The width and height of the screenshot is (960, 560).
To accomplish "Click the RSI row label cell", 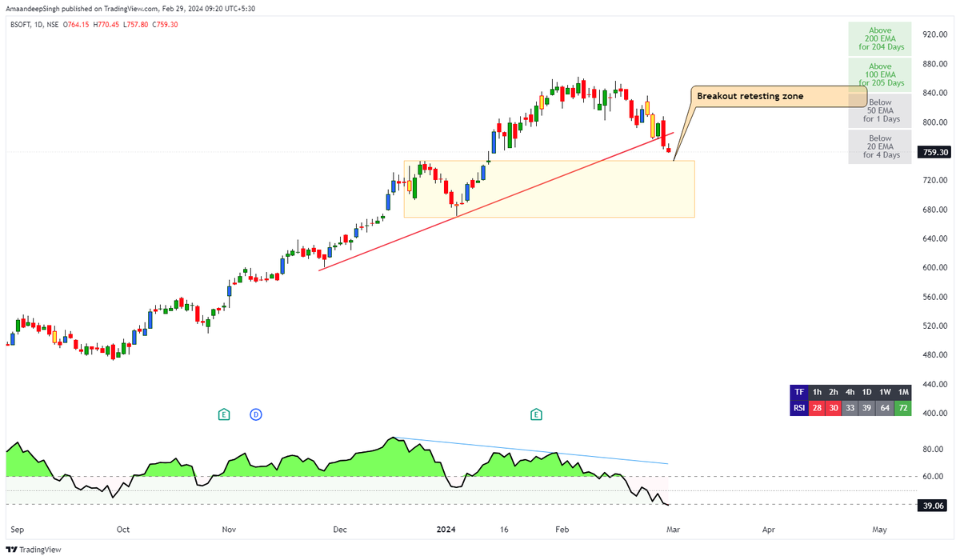I will click(798, 408).
